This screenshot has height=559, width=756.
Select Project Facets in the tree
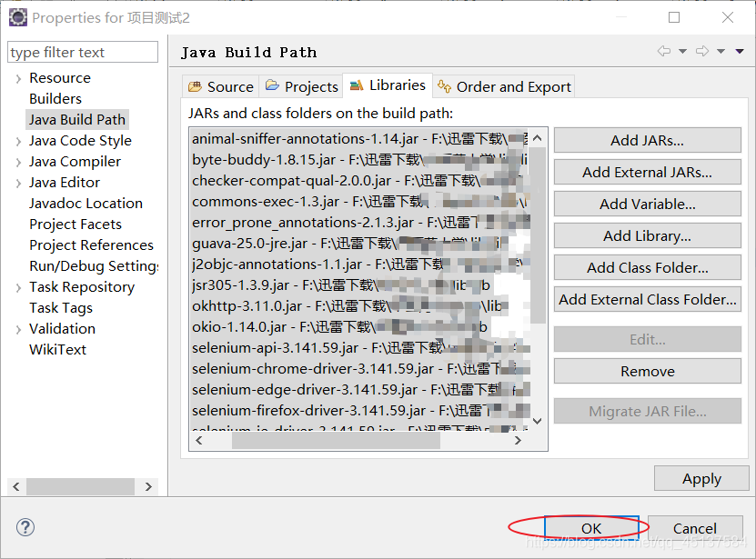[x=76, y=225]
